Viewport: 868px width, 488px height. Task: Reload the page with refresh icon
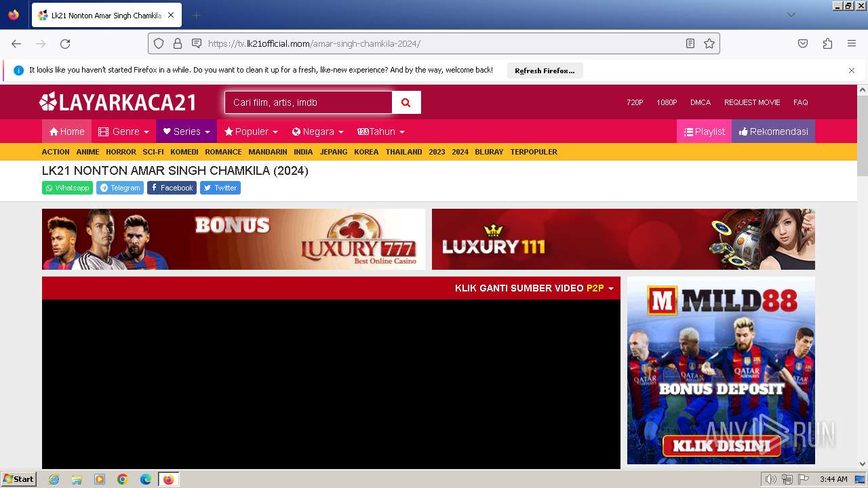tap(65, 43)
